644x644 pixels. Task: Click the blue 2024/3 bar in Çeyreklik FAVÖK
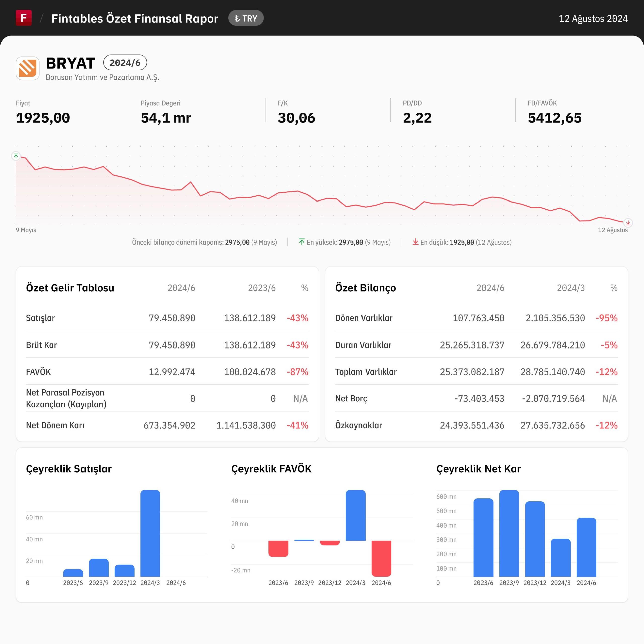point(356,515)
